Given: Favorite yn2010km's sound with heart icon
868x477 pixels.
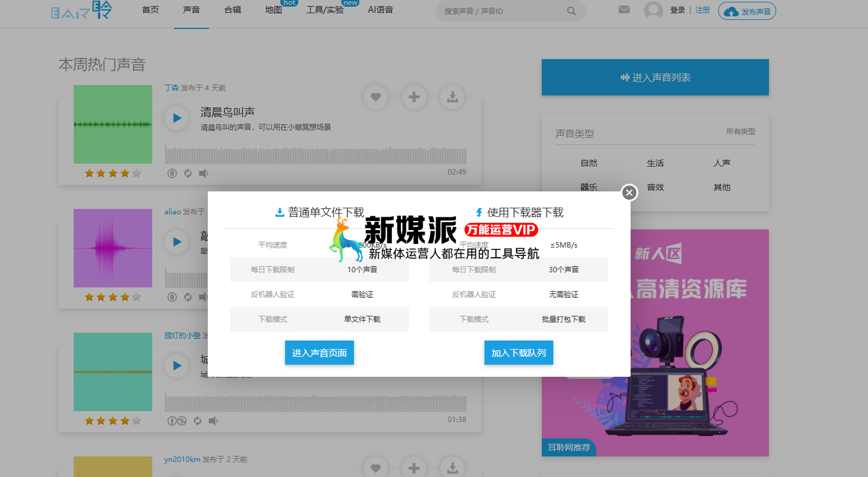Looking at the screenshot, I should tap(376, 467).
